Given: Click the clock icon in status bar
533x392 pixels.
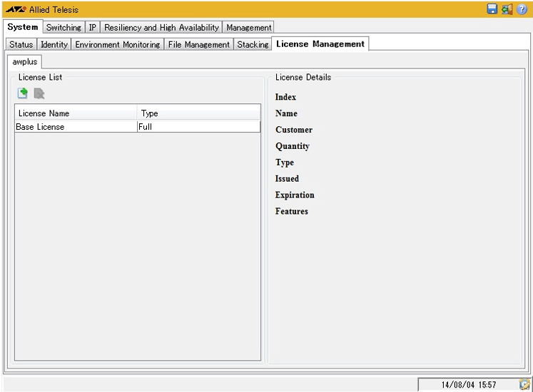Looking at the screenshot, I should (x=524, y=384).
